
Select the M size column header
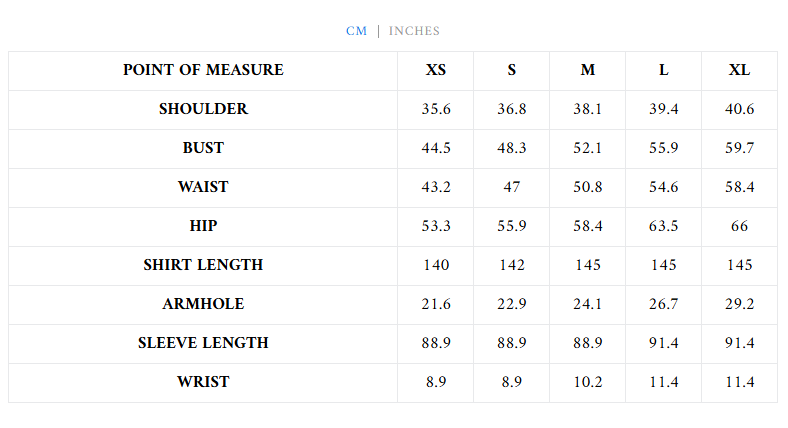[588, 70]
